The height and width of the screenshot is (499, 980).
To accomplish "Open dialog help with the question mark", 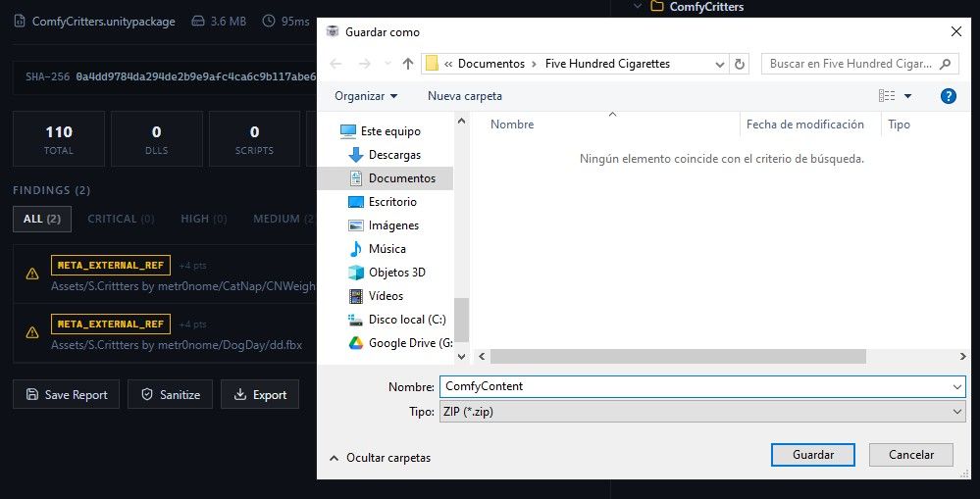I will point(949,96).
